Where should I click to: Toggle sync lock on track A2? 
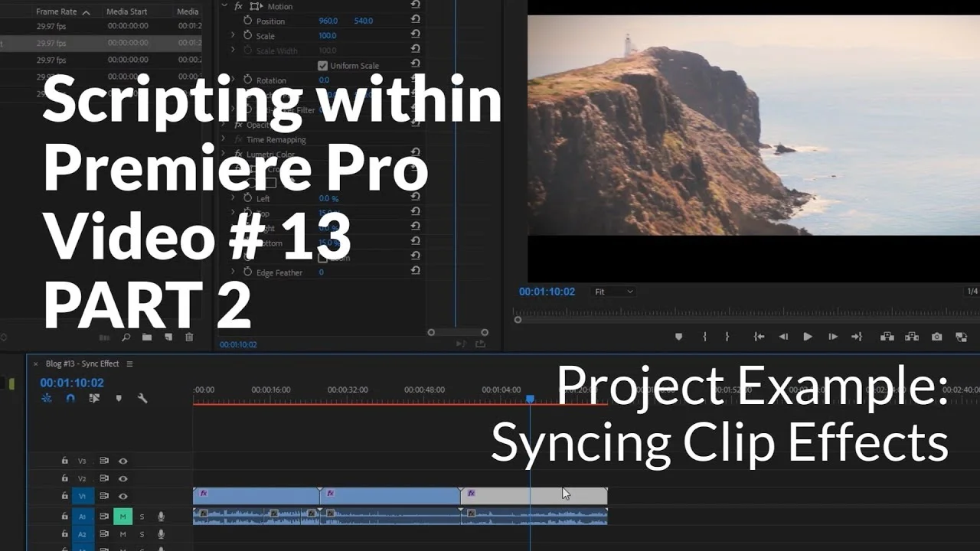coord(104,534)
